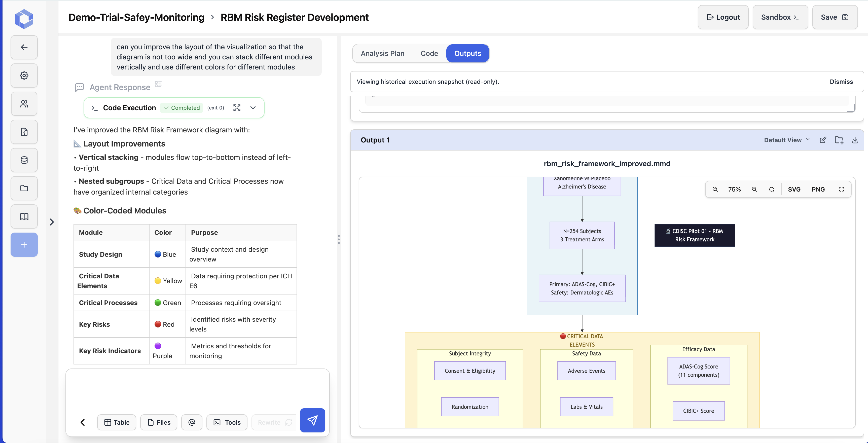Screen dimensions: 868x443
Task: Open the settings gear in the sidebar
Action: pyautogui.click(x=24, y=75)
